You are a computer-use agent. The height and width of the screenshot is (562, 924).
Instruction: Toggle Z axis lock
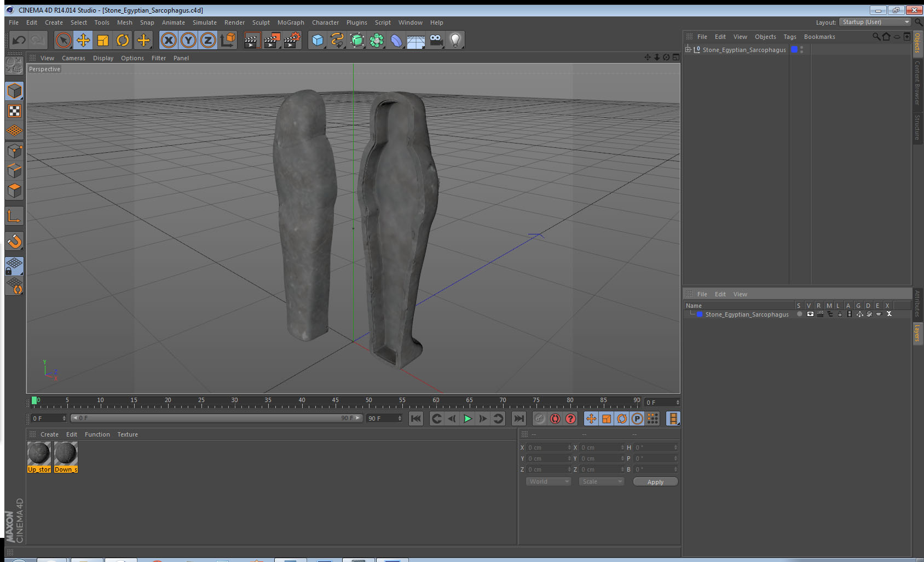(208, 40)
